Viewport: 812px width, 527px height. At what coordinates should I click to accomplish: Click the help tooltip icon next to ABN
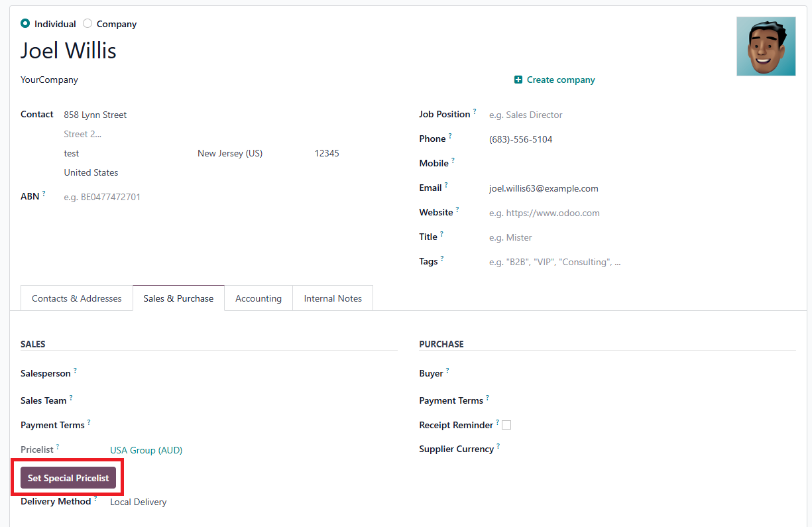tap(44, 194)
